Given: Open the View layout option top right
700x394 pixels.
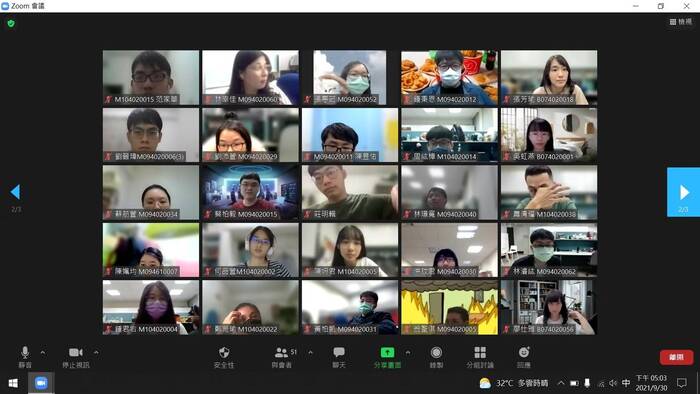Looking at the screenshot, I should [x=680, y=21].
